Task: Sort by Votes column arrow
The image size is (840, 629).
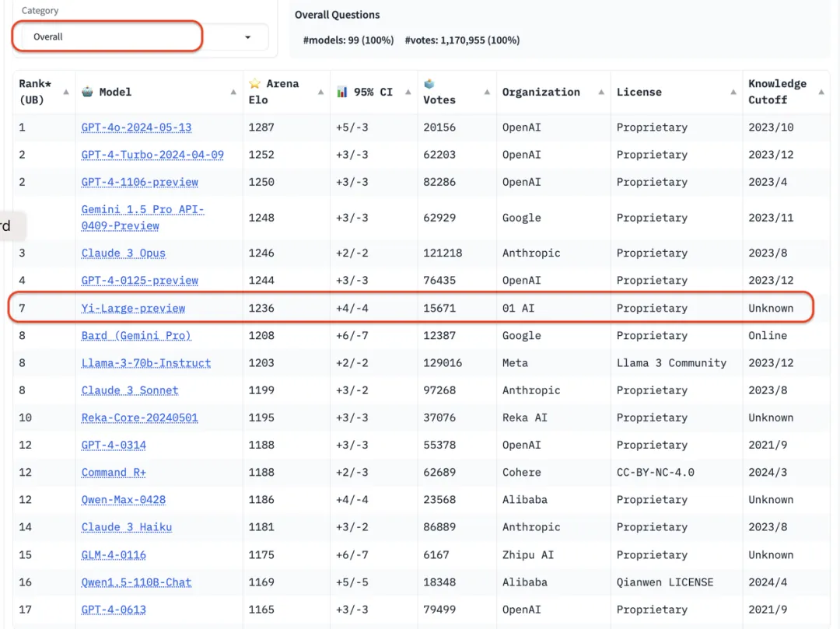Action: click(487, 92)
